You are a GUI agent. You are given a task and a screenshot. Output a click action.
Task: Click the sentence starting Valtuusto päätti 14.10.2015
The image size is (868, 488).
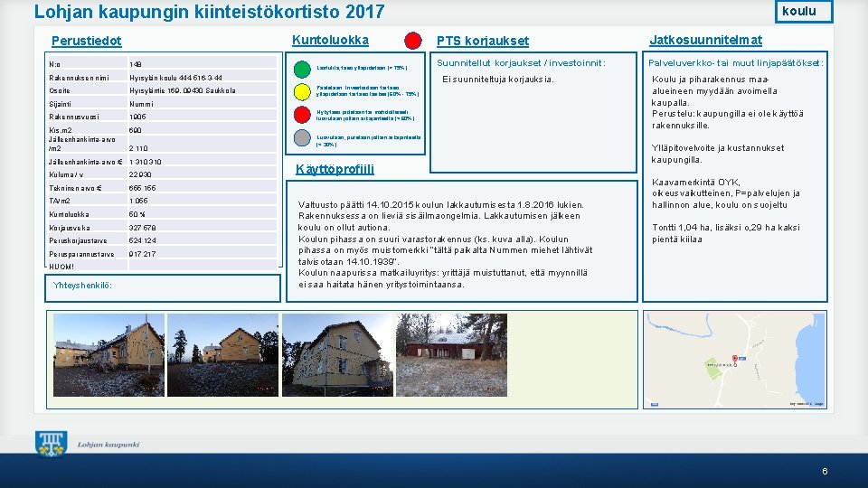click(x=441, y=205)
